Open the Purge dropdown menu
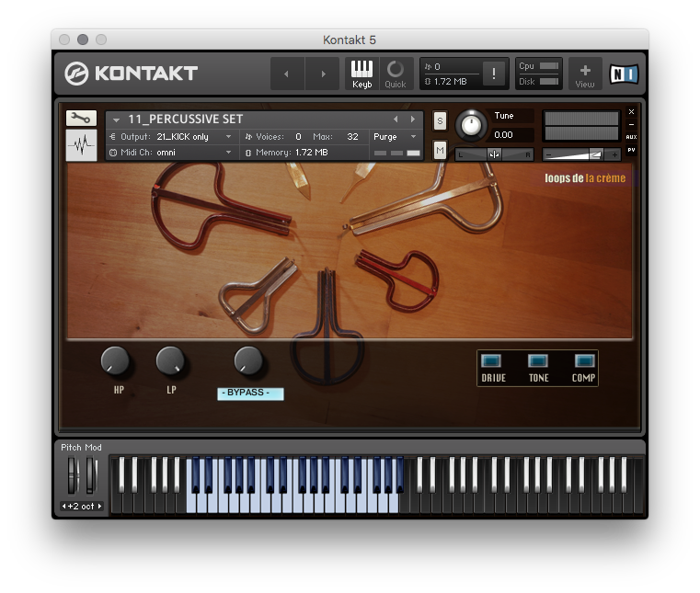The image size is (700, 593). [395, 137]
